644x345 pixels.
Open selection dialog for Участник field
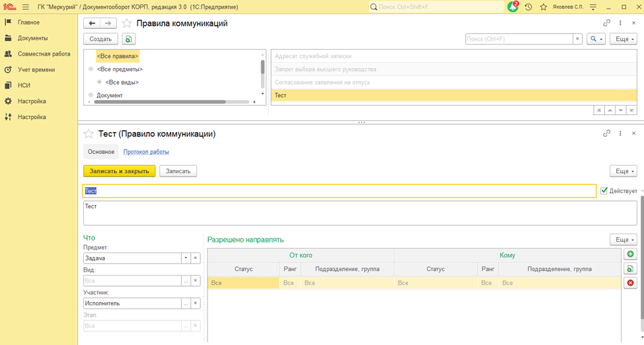click(186, 303)
